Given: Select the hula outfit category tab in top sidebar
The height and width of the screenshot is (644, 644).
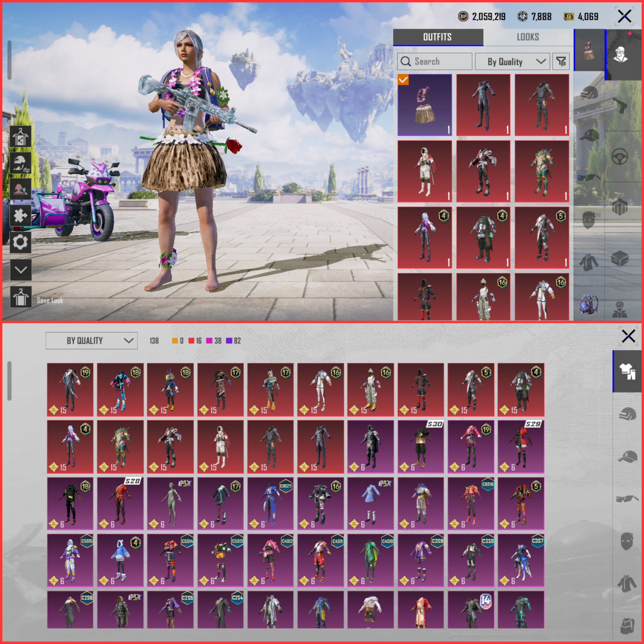Looking at the screenshot, I should [x=589, y=50].
